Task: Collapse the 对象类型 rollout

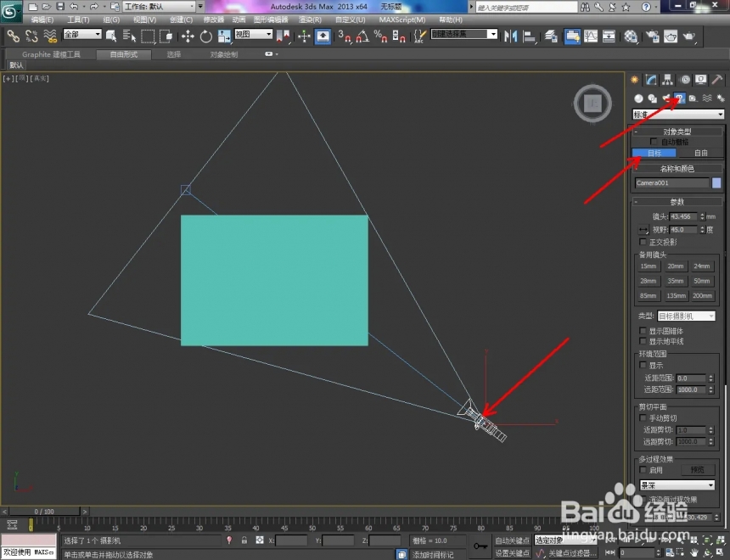Action: [x=677, y=132]
